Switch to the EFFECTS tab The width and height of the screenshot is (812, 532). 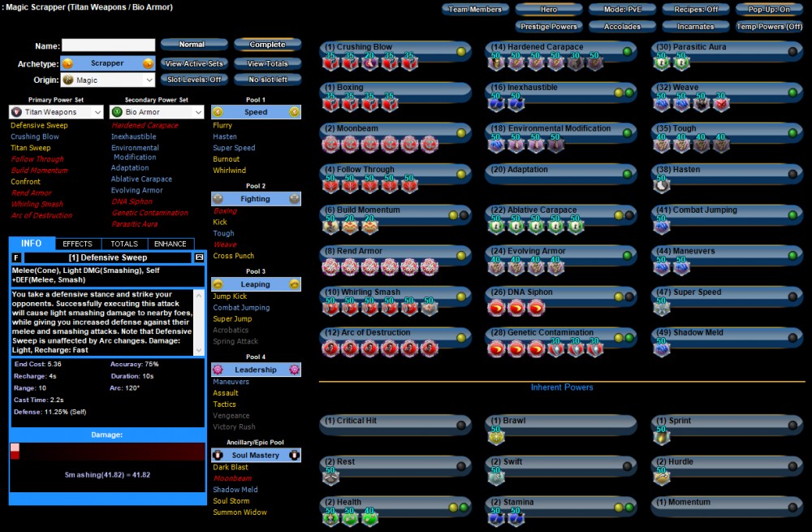[77, 244]
